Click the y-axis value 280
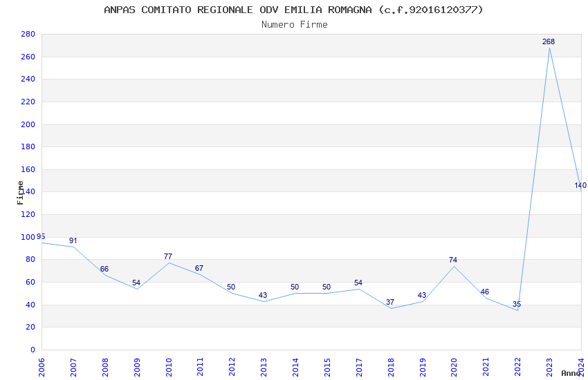Image resolution: width=588 pixels, height=380 pixels. click(28, 34)
